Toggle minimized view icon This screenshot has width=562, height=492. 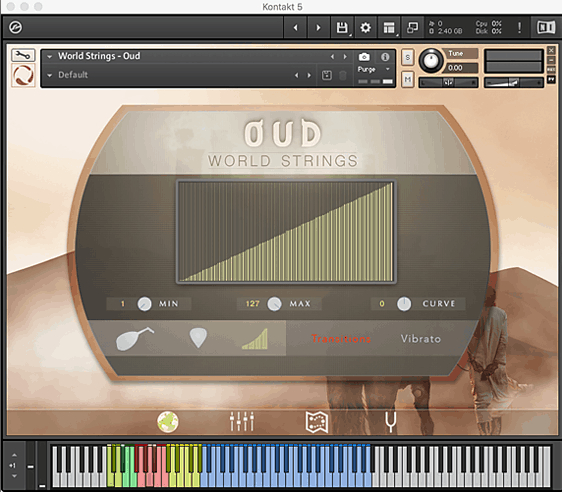click(x=413, y=28)
